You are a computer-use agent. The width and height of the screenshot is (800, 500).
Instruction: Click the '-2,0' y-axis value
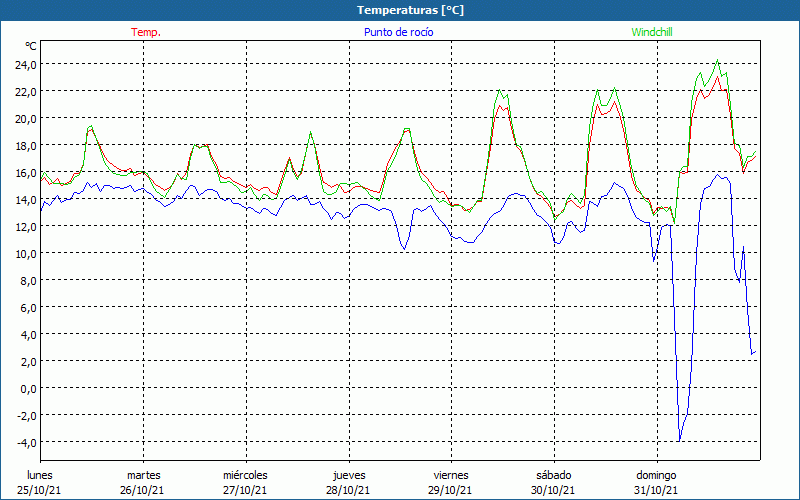coord(26,415)
